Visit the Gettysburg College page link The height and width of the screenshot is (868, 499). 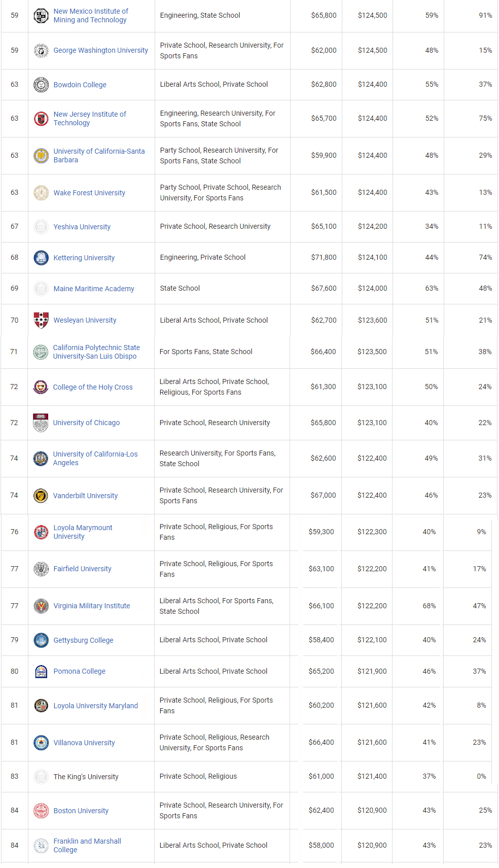click(x=83, y=640)
